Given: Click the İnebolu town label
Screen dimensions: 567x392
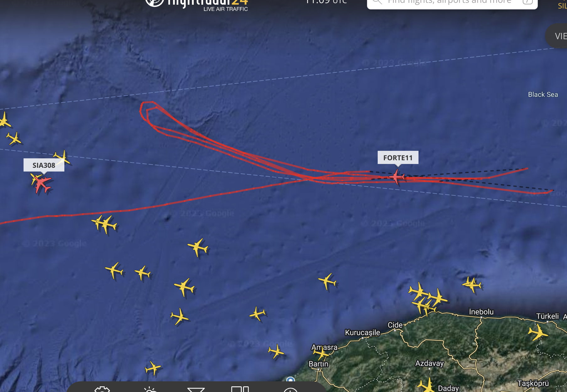Looking at the screenshot, I should tap(481, 312).
